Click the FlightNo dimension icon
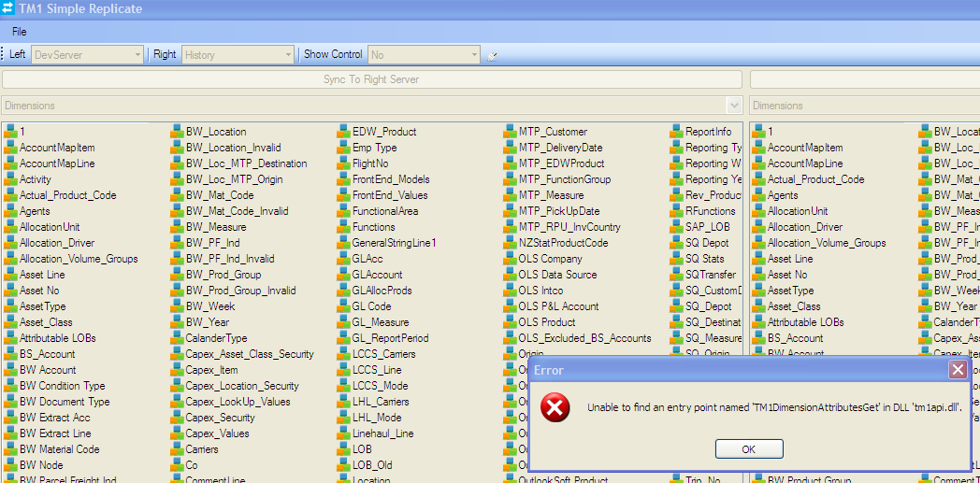980x483 pixels. point(343,163)
